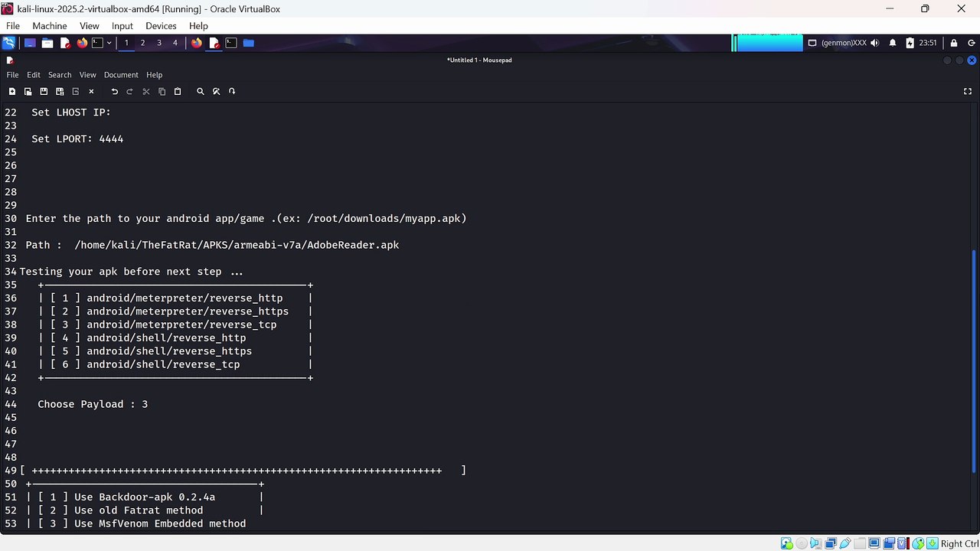
Task: Undo the last edit in Mousepad
Action: tap(115, 92)
